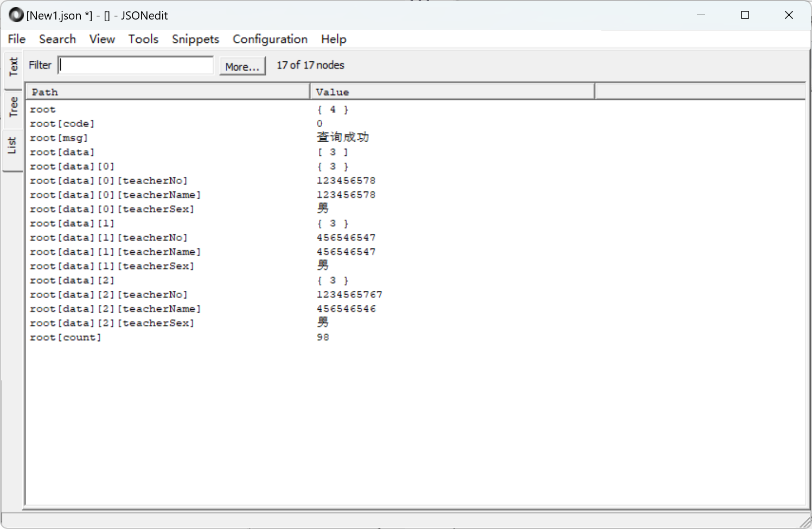Open the Configuration menu

point(270,39)
